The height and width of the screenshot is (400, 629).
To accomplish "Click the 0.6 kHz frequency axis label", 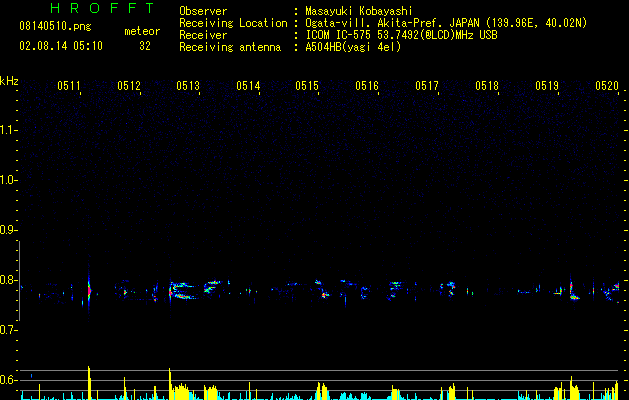I will tap(8, 380).
